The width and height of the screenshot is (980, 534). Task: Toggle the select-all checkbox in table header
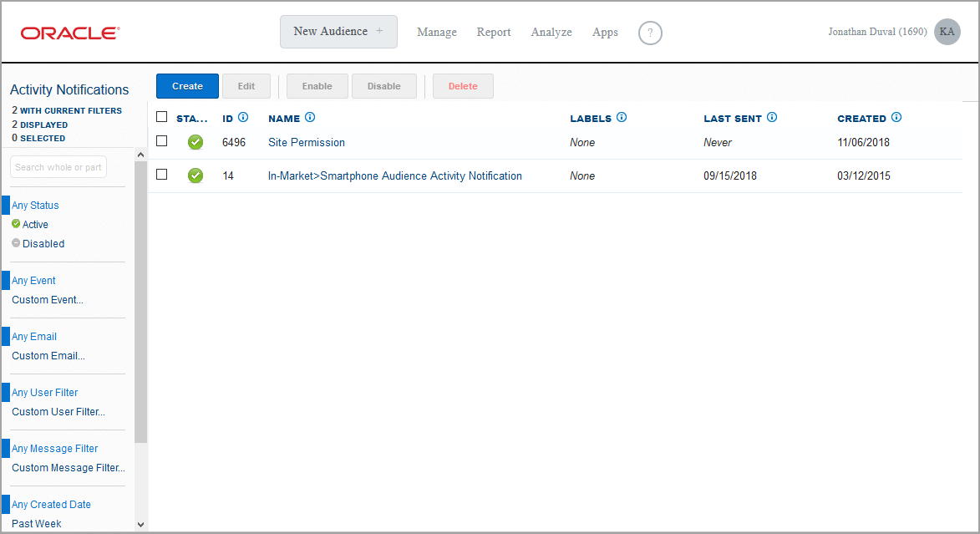tap(162, 117)
